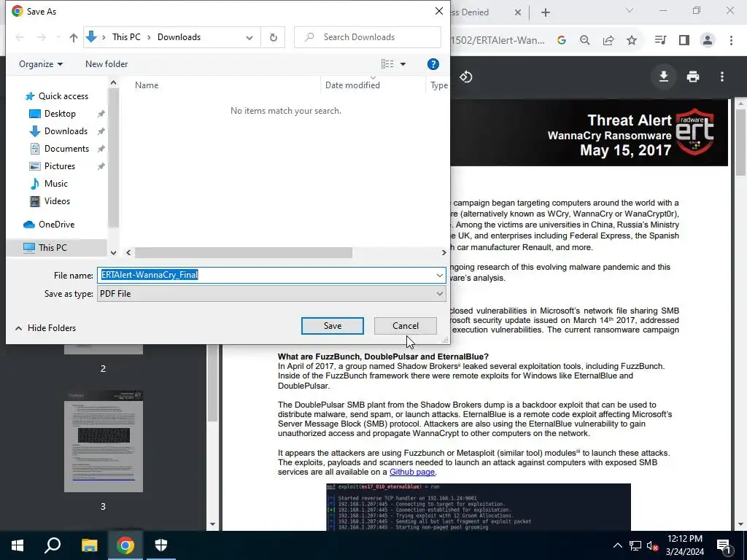The image size is (747, 560).
Task: Open Windows Security from taskbar
Action: pos(161,545)
